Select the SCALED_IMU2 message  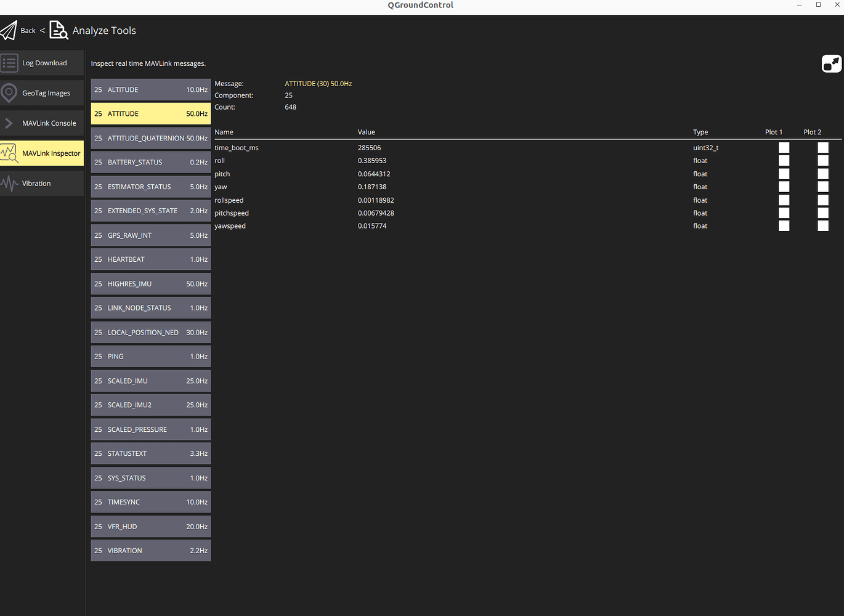pos(151,405)
